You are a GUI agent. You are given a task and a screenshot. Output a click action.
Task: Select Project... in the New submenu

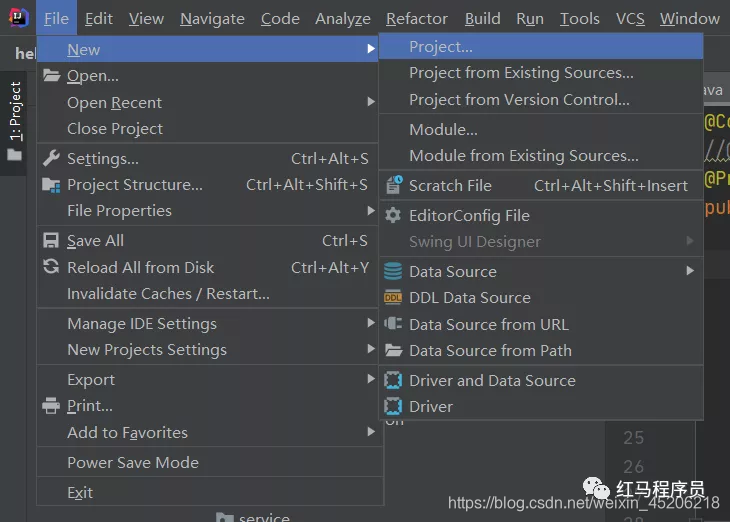pos(441,47)
